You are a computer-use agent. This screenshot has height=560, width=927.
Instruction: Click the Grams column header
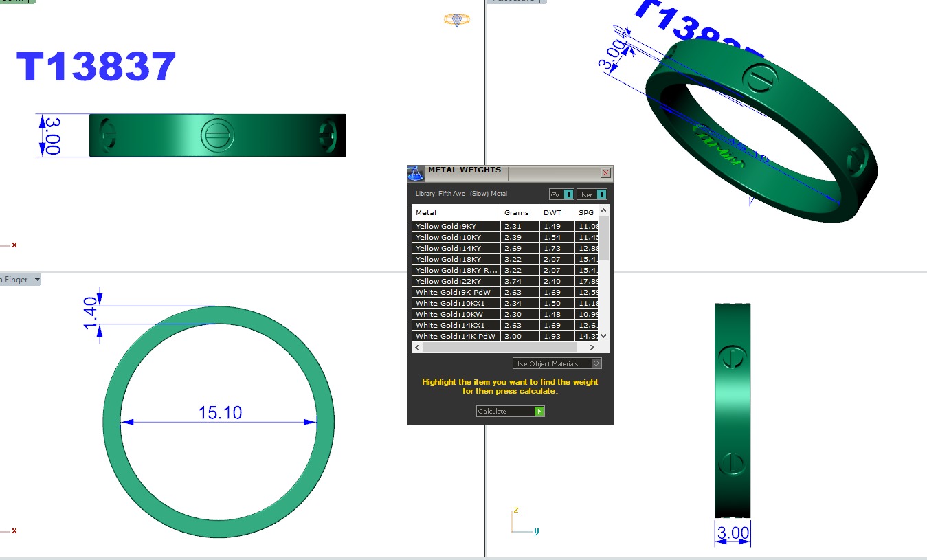[x=519, y=213]
